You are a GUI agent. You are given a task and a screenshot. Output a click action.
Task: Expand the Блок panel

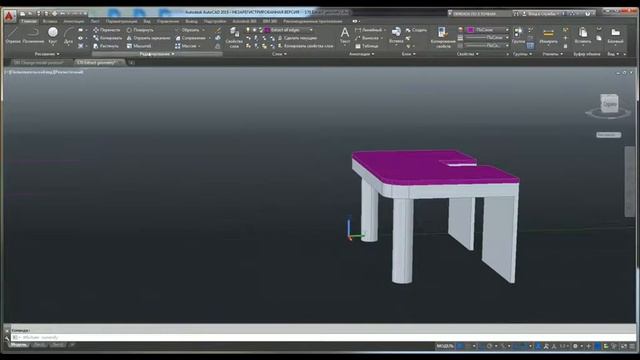pyautogui.click(x=409, y=54)
